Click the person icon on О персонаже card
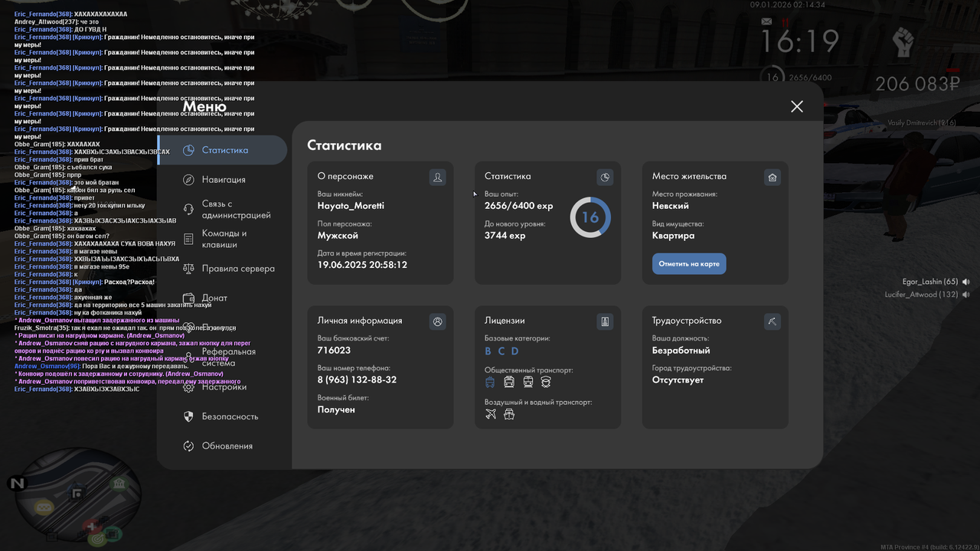The image size is (980, 551). coord(437,178)
